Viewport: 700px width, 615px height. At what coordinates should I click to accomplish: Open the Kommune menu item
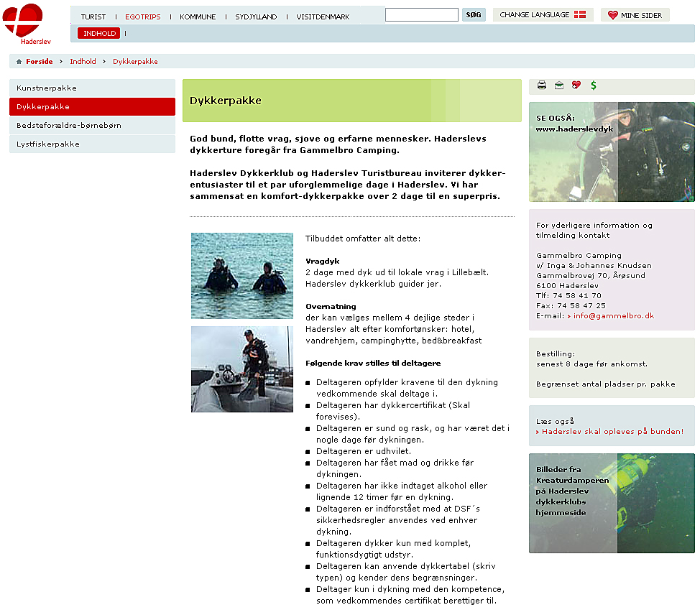(198, 17)
